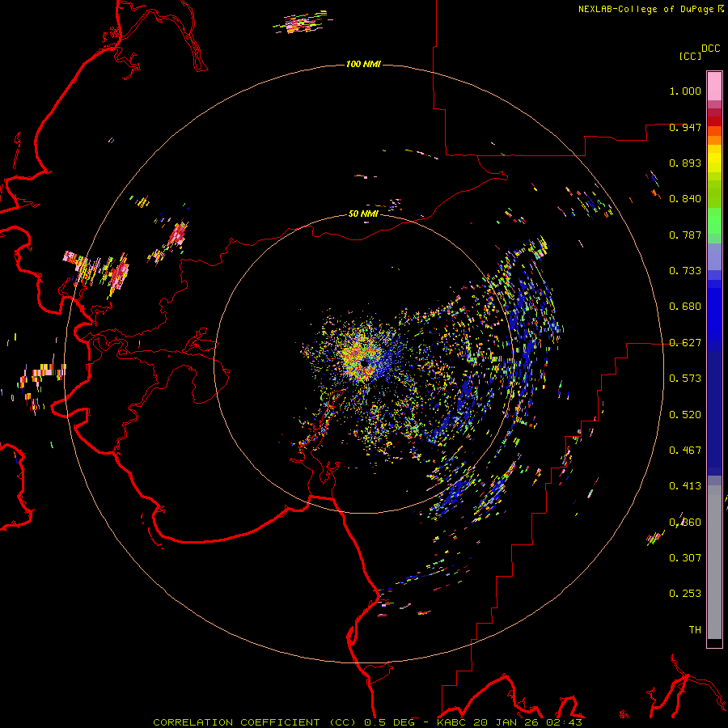Click the black radar site dot at center
The image size is (728, 728).
coord(365,363)
